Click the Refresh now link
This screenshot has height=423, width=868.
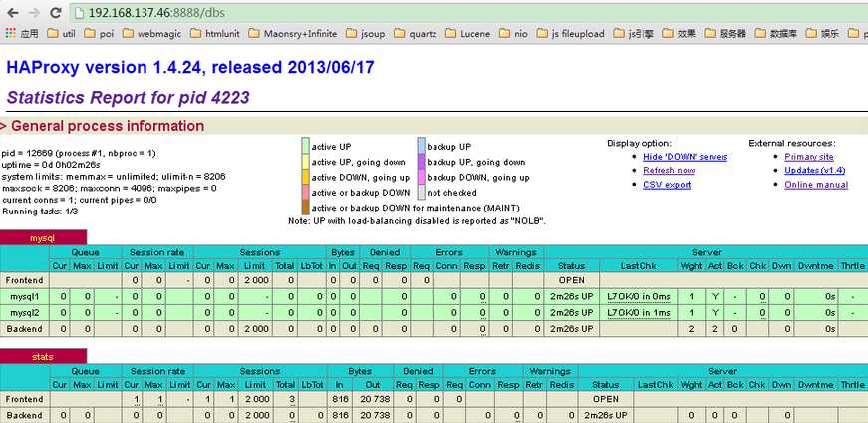point(669,171)
